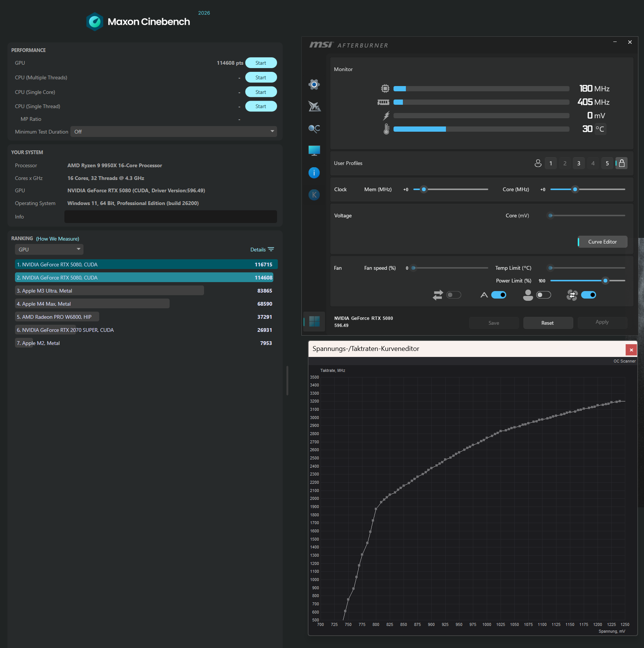Start the CPU (Multiple Threads) test
Screen dimensions: 644x648
click(x=261, y=77)
